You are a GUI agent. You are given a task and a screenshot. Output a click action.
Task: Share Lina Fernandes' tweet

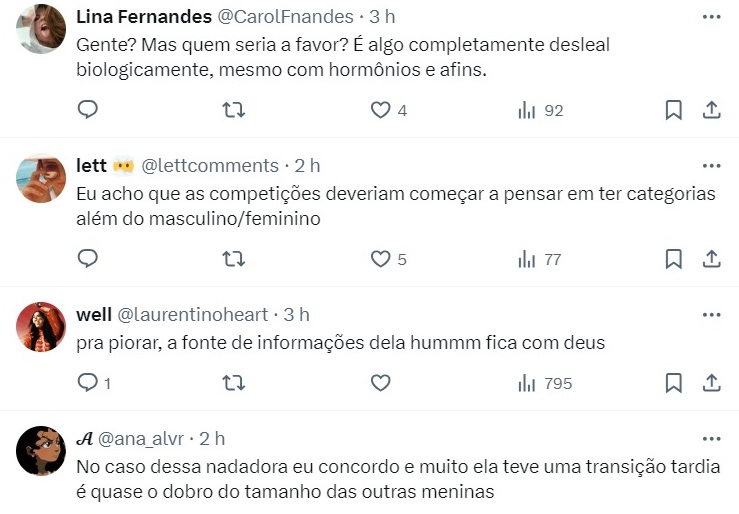click(x=711, y=110)
